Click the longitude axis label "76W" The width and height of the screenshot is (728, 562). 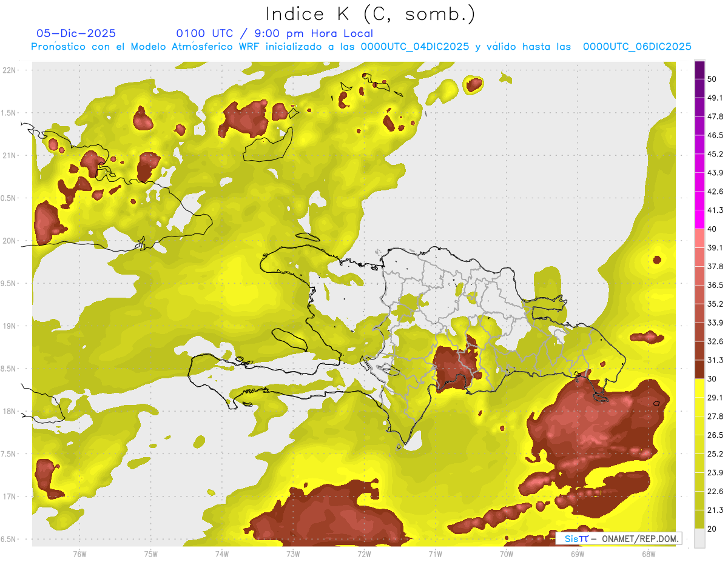pos(79,554)
